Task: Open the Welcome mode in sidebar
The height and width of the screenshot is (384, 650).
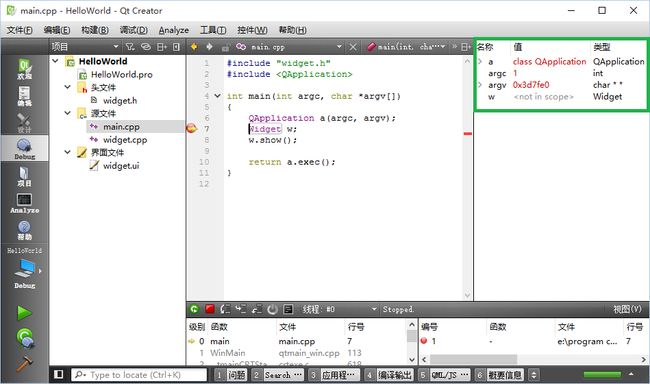Action: pyautogui.click(x=24, y=69)
